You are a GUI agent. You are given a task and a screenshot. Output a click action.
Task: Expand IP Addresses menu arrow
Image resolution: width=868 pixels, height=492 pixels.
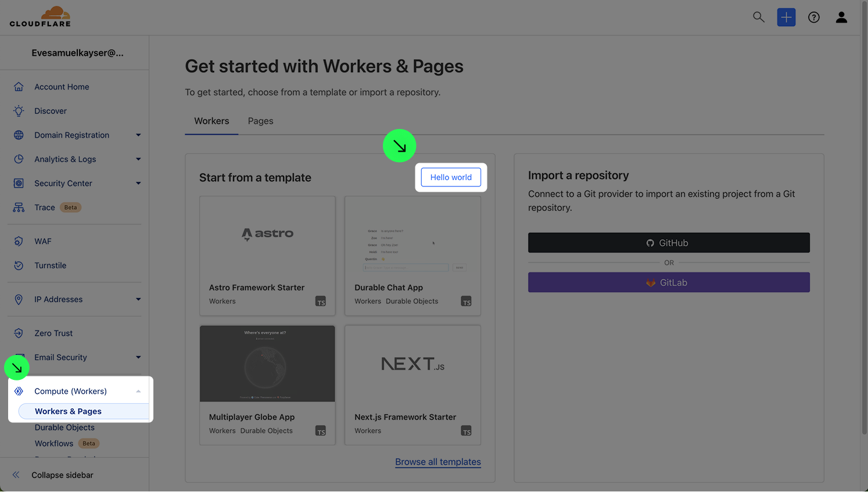[138, 300]
